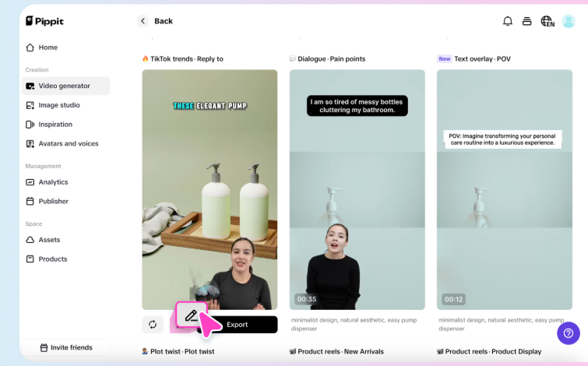588x366 pixels.
Task: Click description under Text overlay POV video
Action: 502,325
